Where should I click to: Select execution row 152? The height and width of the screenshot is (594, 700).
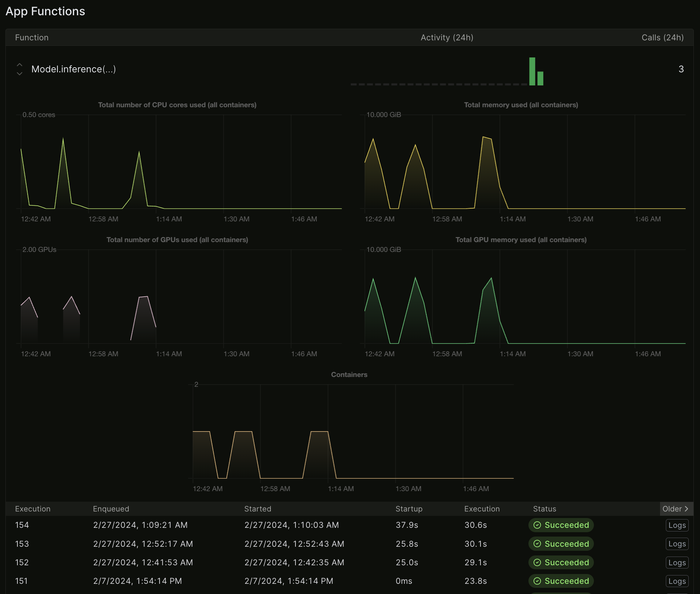tap(22, 562)
